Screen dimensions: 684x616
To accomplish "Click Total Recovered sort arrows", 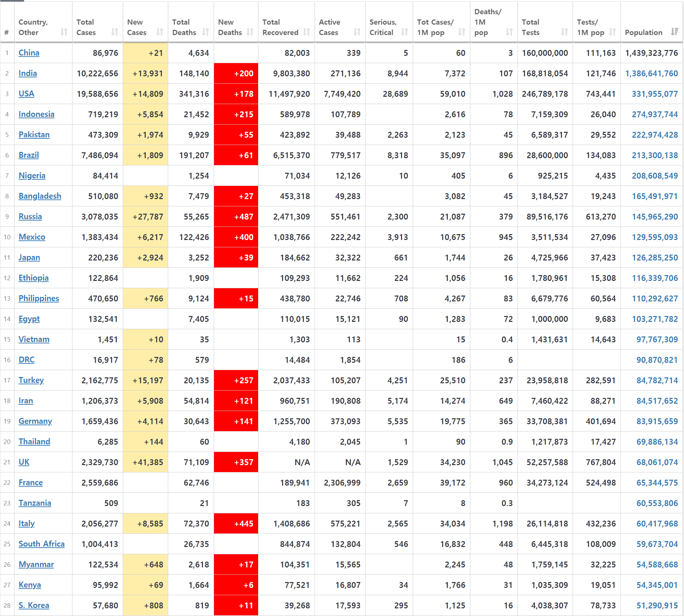I will [x=306, y=32].
